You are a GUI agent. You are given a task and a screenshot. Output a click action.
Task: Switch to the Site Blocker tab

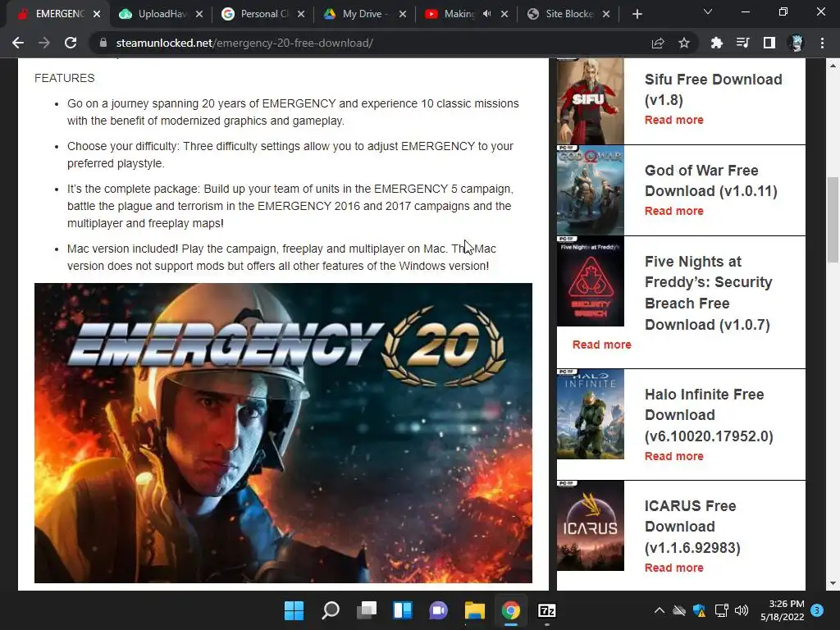(568, 14)
